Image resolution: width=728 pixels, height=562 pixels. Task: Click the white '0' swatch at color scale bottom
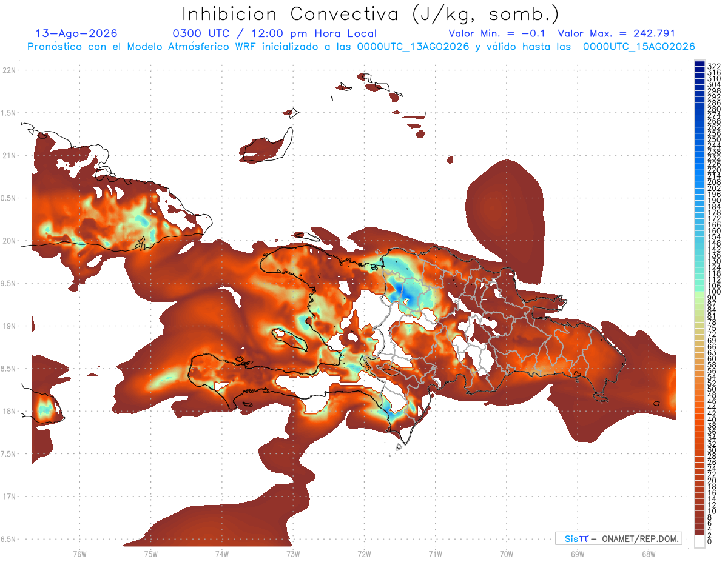[699, 543]
